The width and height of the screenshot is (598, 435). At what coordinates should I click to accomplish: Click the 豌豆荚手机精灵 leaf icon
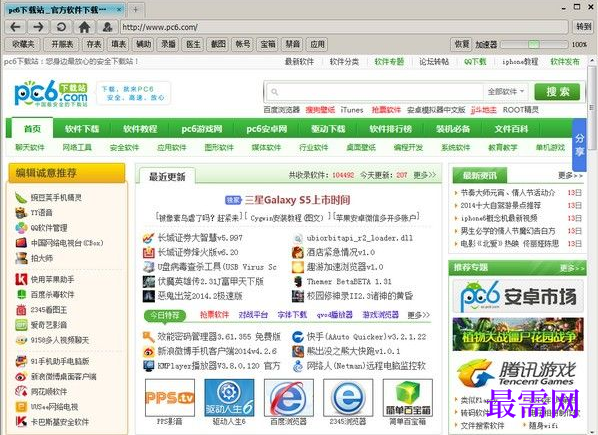(x=21, y=197)
